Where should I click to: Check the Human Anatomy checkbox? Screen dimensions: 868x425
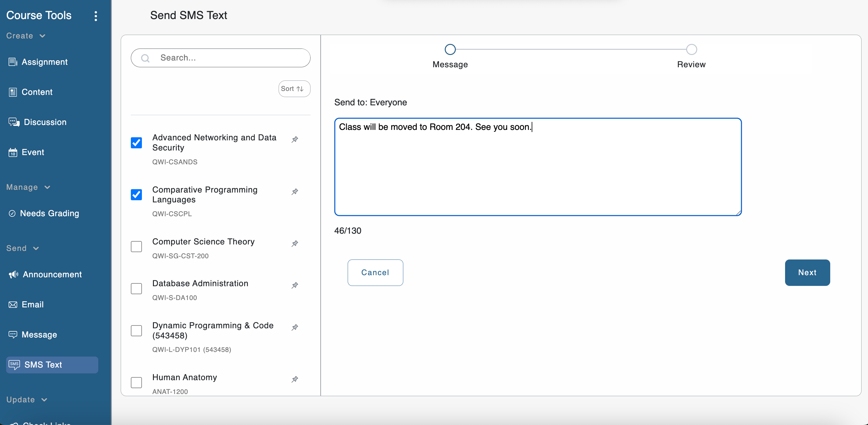point(136,382)
